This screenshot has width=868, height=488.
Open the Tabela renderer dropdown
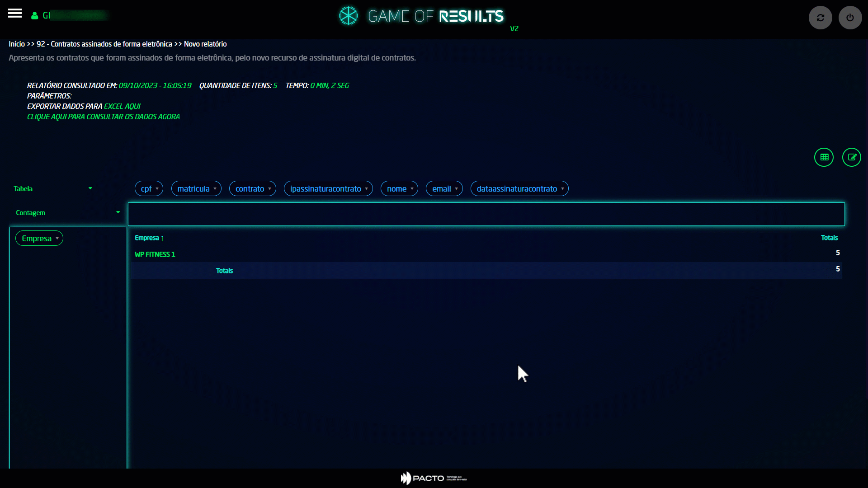(52, 189)
